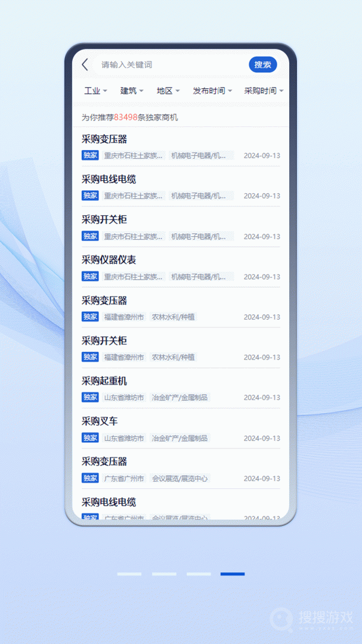362x644 pixels.
Task: Open the 建筑 filter dropdown
Action: 131,91
